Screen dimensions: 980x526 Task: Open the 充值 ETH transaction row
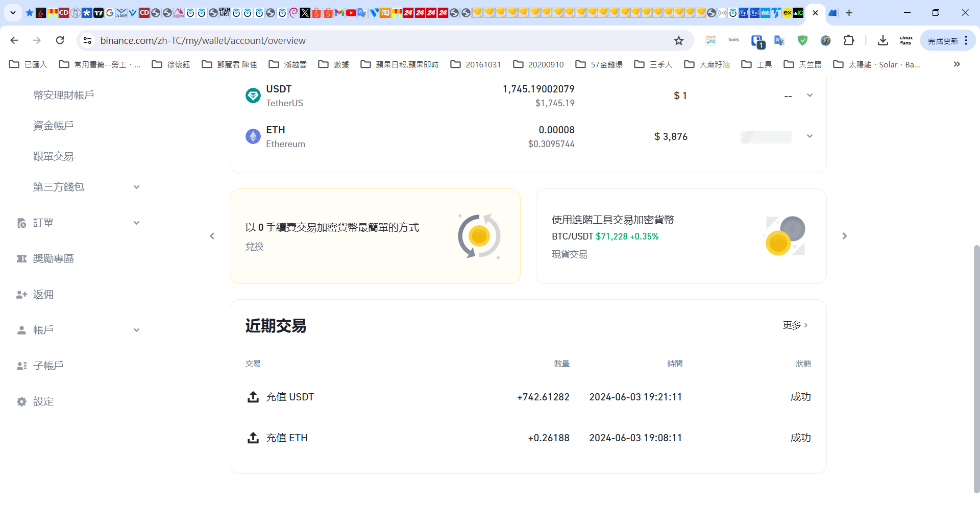528,438
